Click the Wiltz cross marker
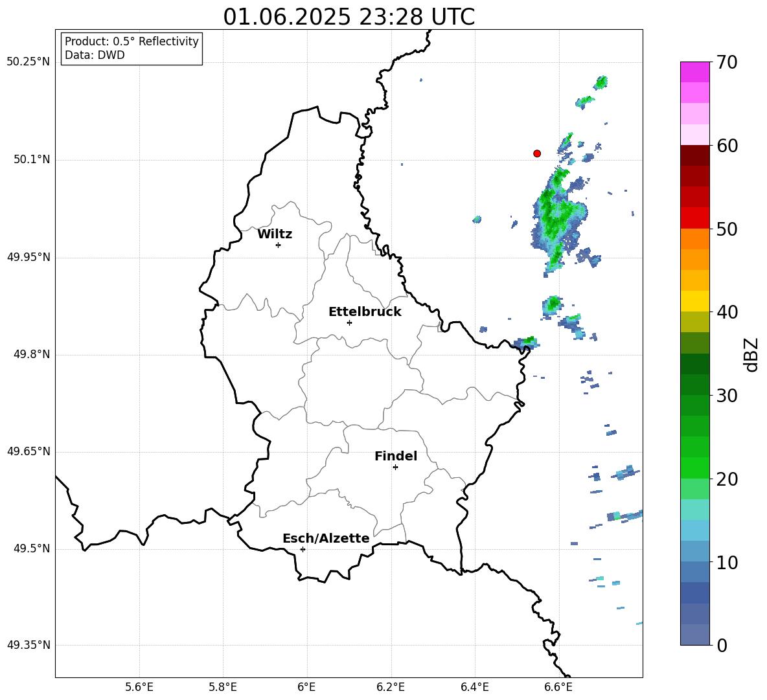767x700 pixels. click(x=278, y=245)
